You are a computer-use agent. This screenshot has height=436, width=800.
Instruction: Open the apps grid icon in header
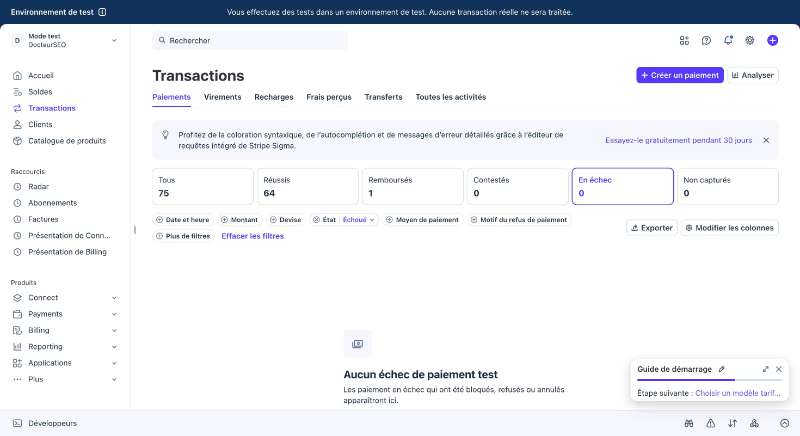pyautogui.click(x=684, y=40)
